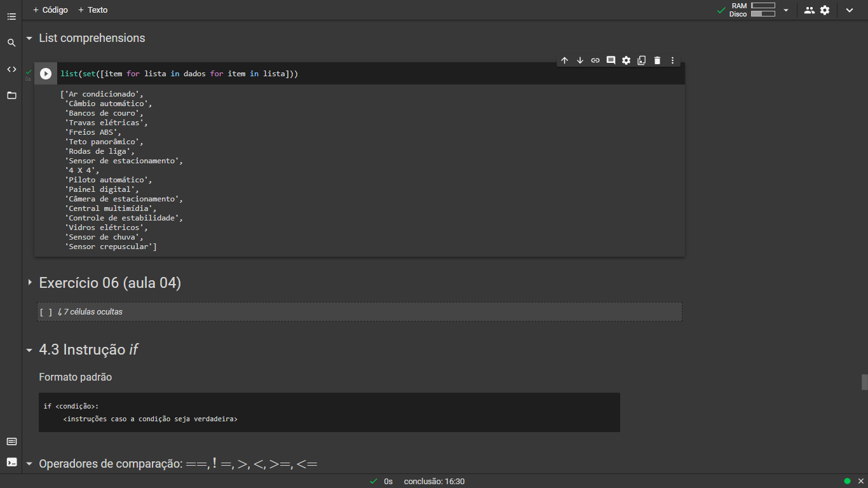
Task: Mirror the cell in a tab
Action: [x=642, y=60]
